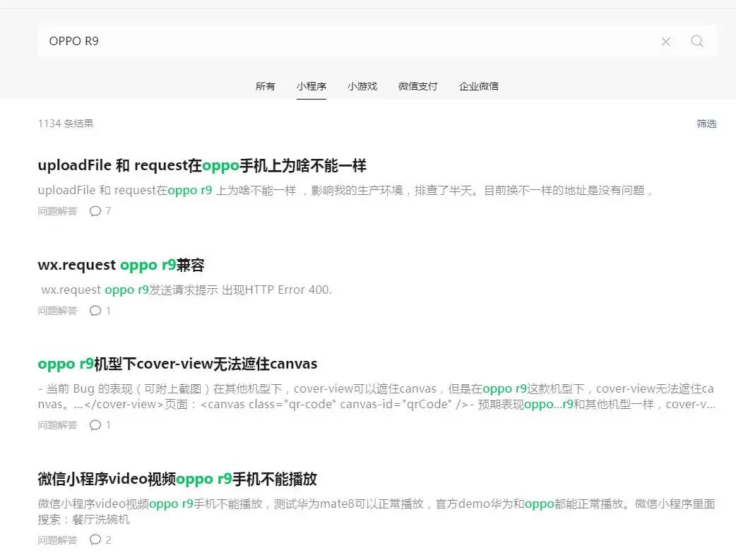Open the 筛选 filter link
This screenshot has height=560, width=736.
pos(706,124)
